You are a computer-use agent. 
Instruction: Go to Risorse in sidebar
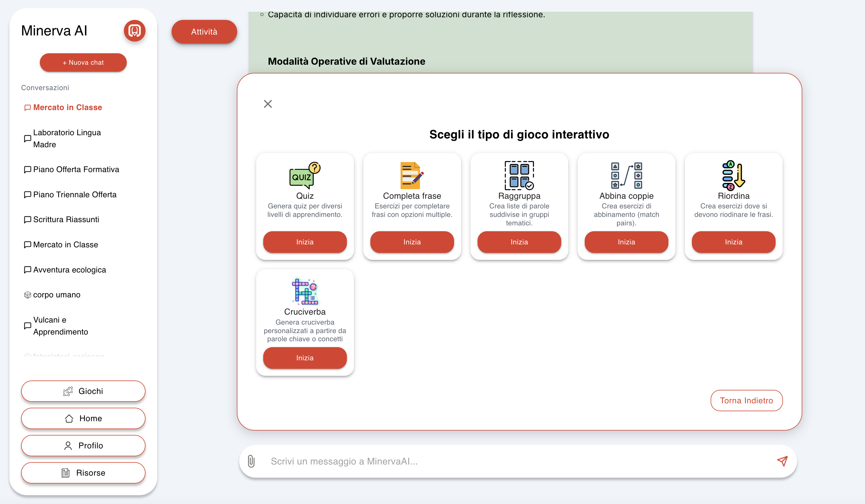[x=83, y=473]
